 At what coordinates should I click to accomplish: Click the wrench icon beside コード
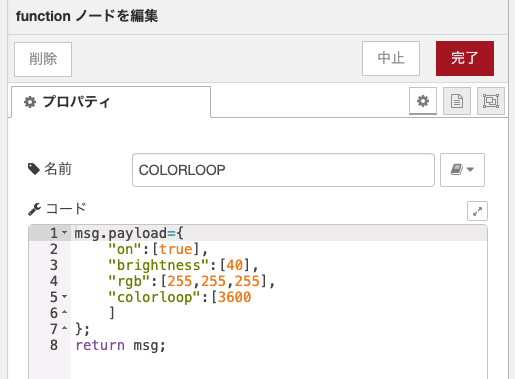34,209
